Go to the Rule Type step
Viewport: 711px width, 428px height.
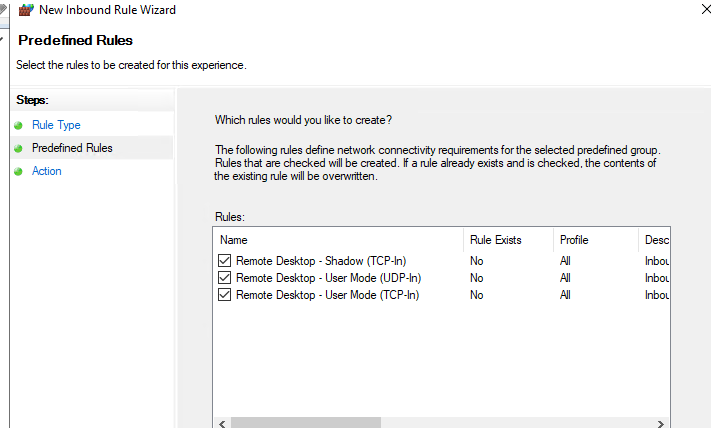[56, 125]
